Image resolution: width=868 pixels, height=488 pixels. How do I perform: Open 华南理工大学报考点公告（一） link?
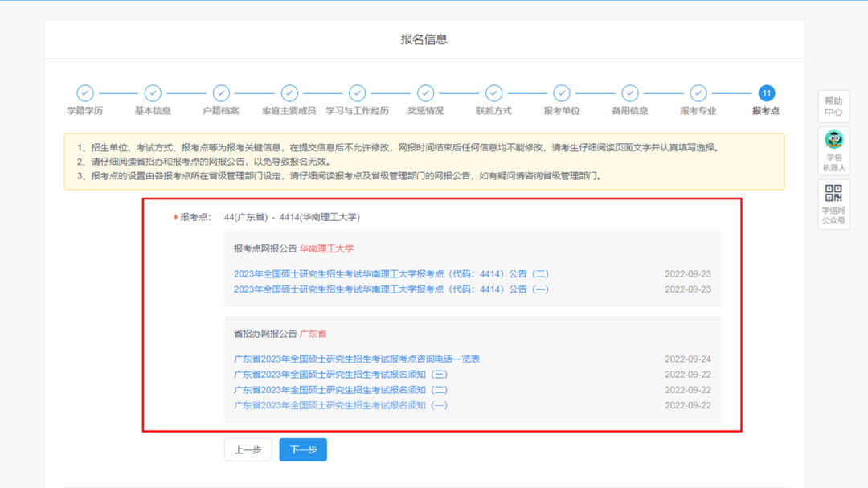391,289
